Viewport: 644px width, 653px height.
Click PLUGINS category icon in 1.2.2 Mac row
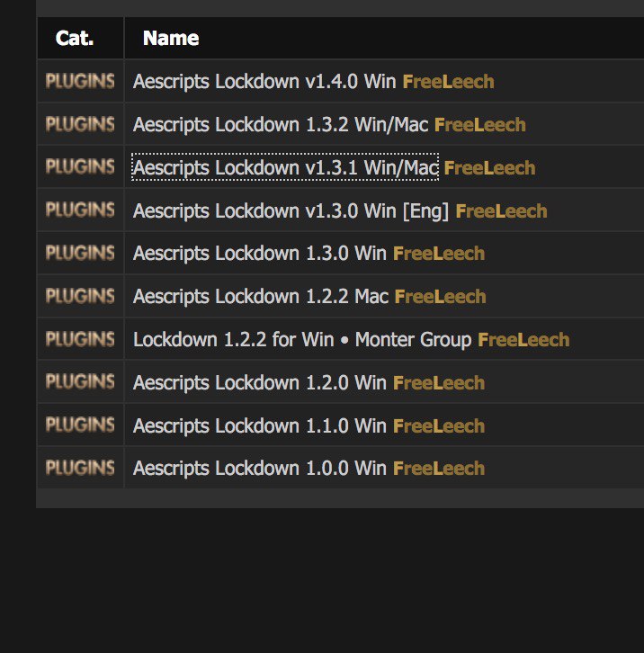click(x=80, y=296)
